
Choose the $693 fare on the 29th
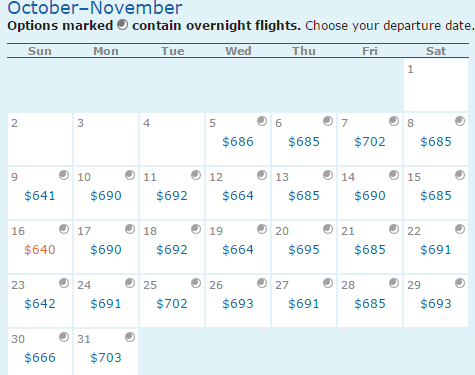pyautogui.click(x=436, y=304)
